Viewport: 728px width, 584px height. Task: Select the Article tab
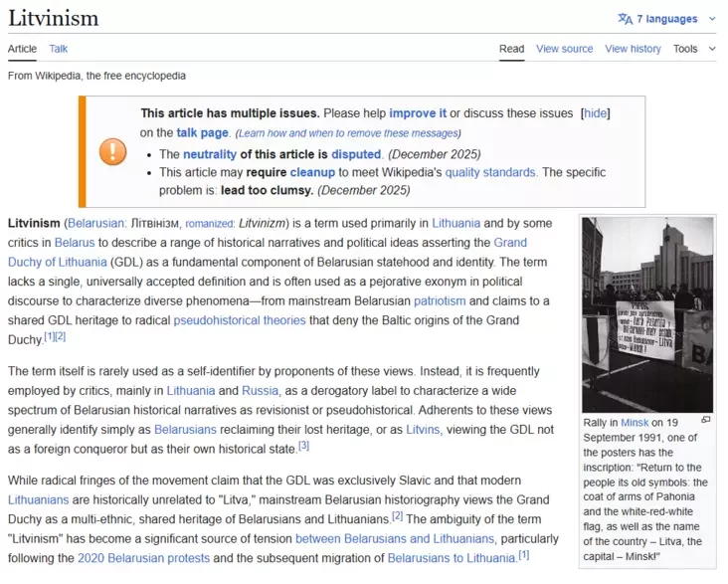click(x=22, y=49)
